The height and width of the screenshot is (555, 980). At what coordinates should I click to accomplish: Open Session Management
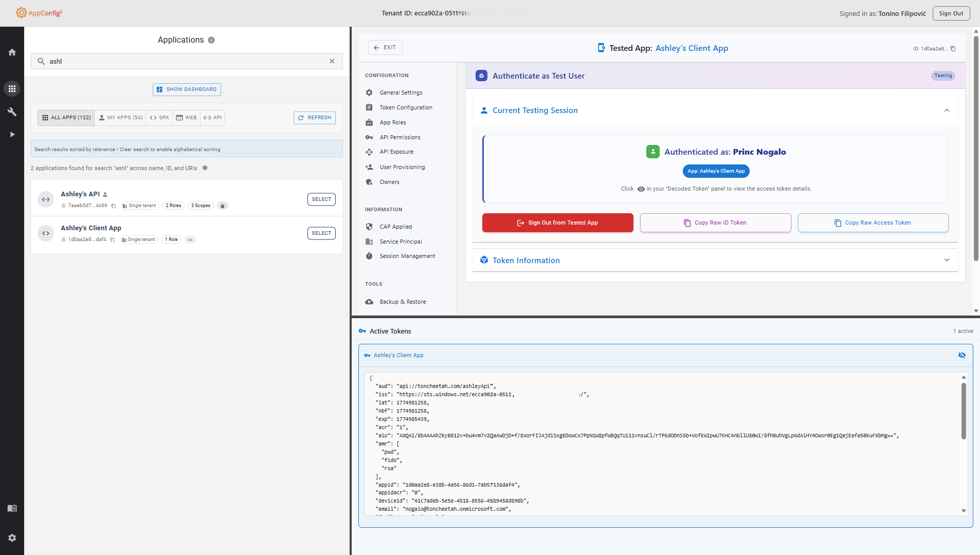coord(407,256)
